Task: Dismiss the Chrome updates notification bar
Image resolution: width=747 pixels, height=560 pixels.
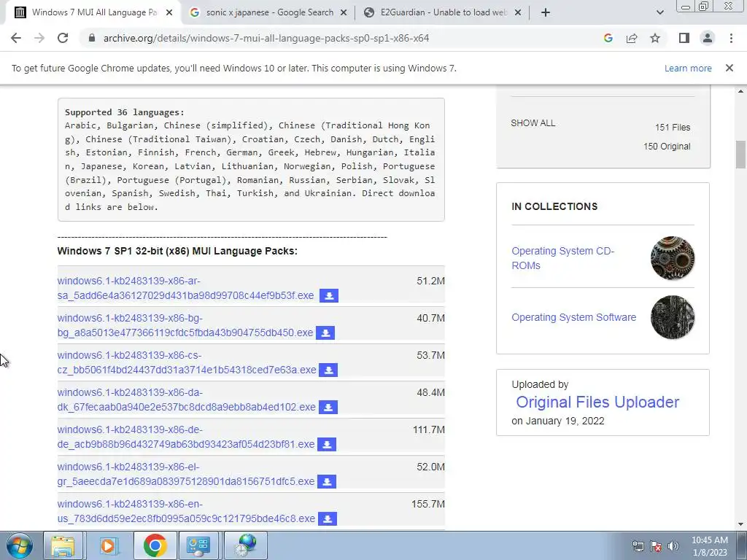Action: click(729, 68)
